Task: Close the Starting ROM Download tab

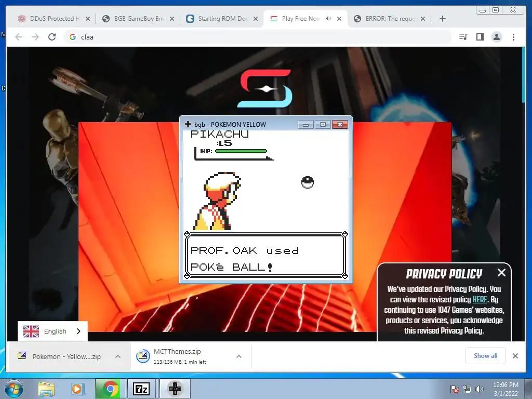Action: [256, 19]
